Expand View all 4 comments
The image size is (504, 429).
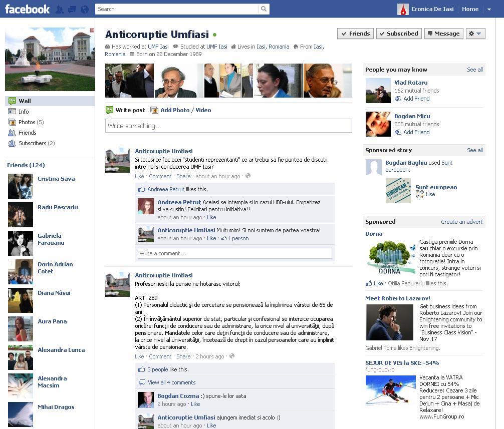[172, 382]
